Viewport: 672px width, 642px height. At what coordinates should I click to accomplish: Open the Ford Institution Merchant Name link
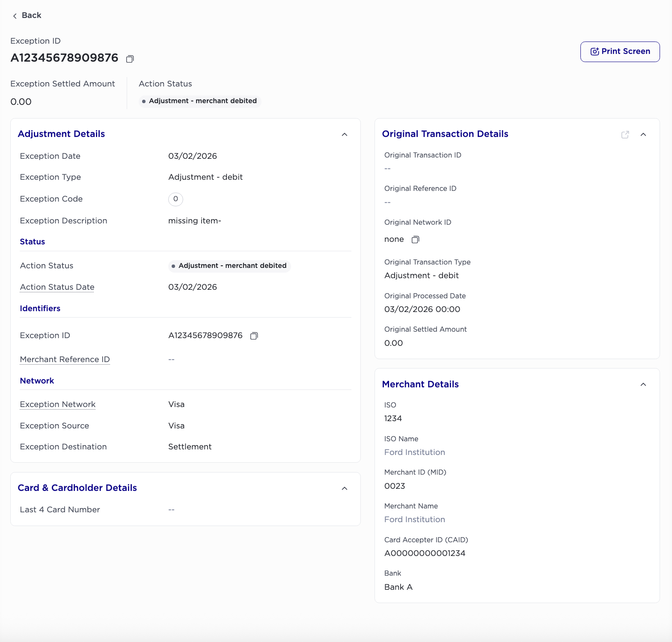(x=414, y=520)
